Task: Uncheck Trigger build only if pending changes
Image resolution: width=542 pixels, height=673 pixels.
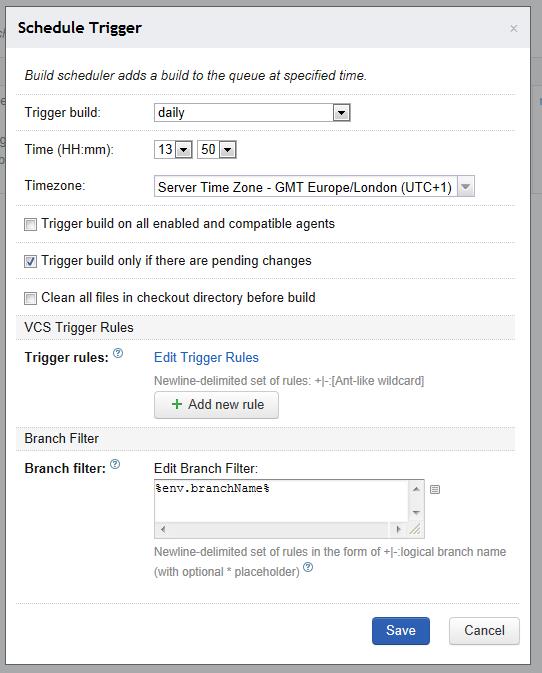Action: coord(30,261)
